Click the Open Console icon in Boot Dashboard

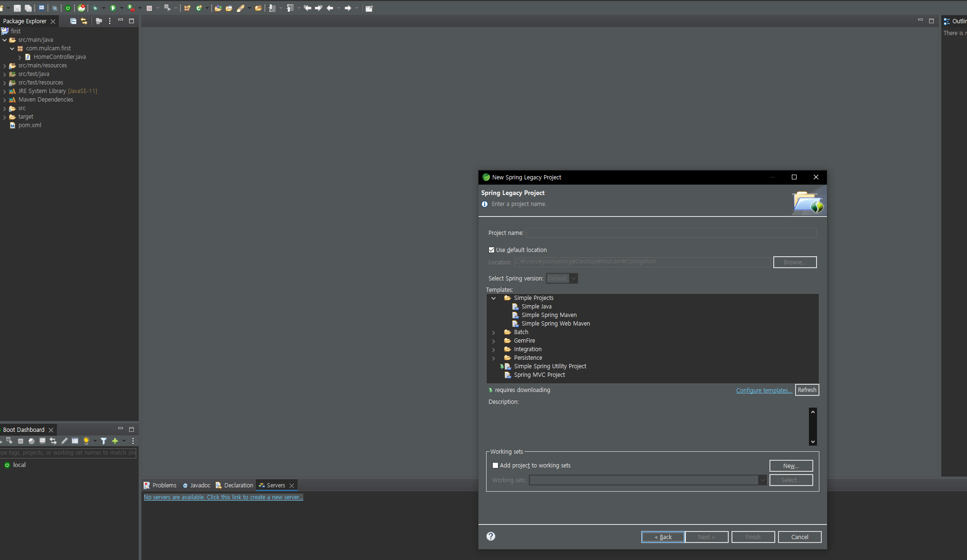pyautogui.click(x=42, y=441)
